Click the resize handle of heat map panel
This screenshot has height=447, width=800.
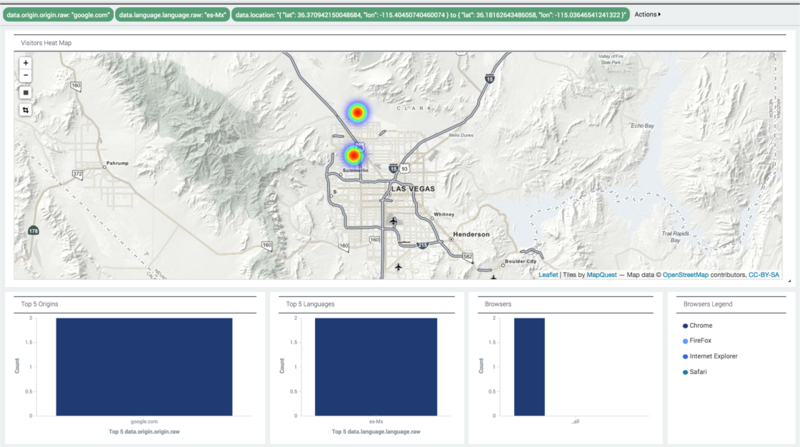(x=789, y=281)
